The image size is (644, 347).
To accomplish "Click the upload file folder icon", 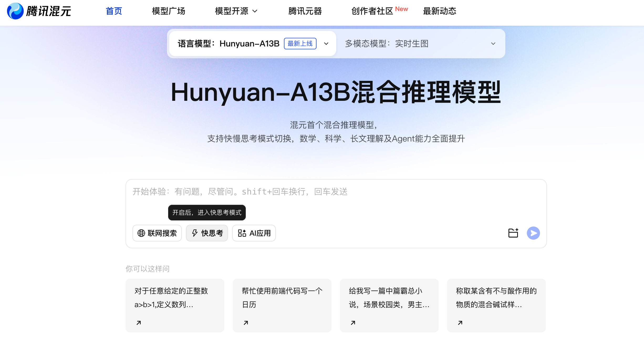I will coord(513,233).
